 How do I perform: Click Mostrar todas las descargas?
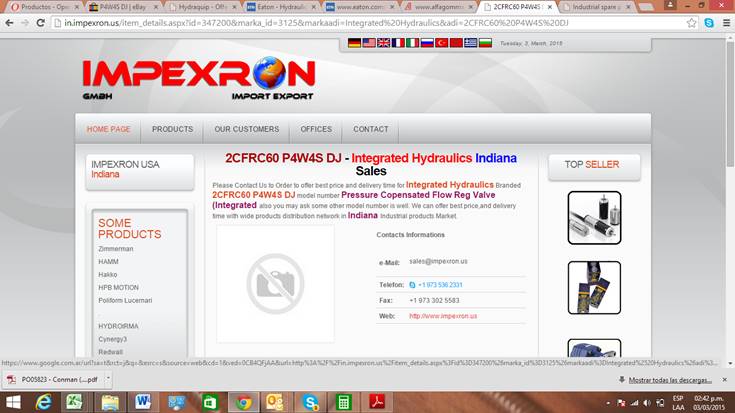[x=670, y=380]
